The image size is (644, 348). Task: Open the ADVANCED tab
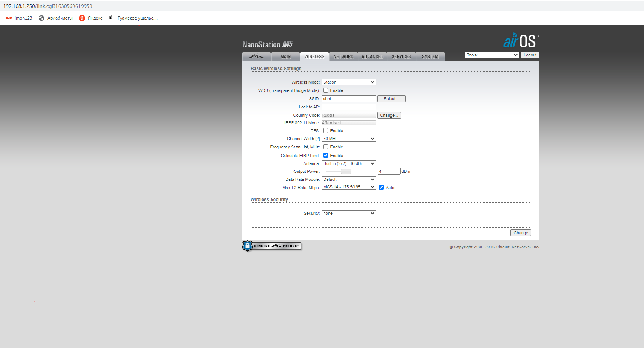[x=372, y=56]
